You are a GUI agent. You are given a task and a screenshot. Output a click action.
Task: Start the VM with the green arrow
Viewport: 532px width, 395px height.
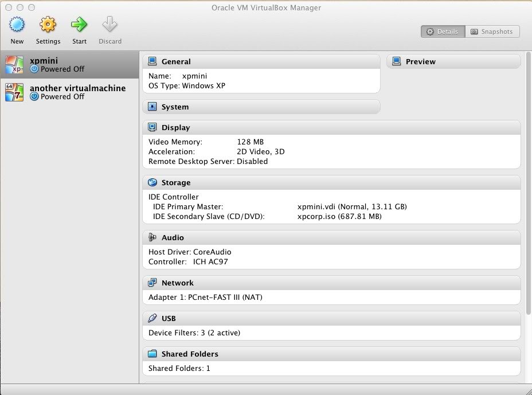(x=79, y=25)
